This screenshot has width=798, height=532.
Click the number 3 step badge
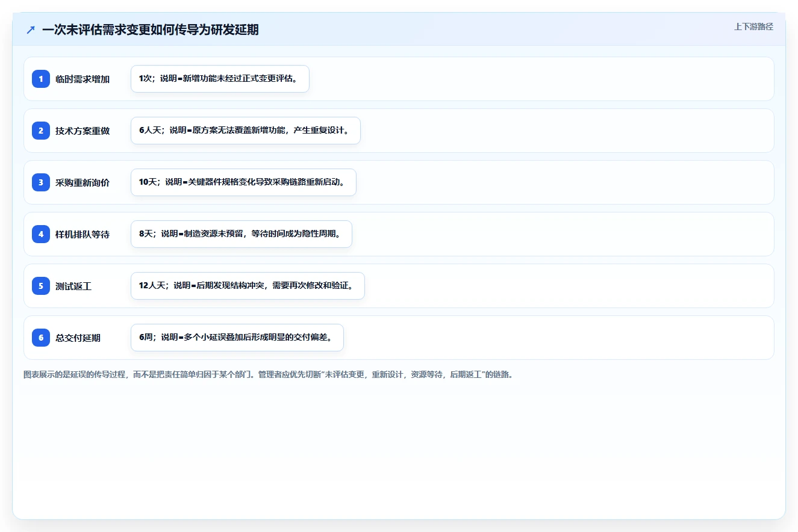click(41, 182)
